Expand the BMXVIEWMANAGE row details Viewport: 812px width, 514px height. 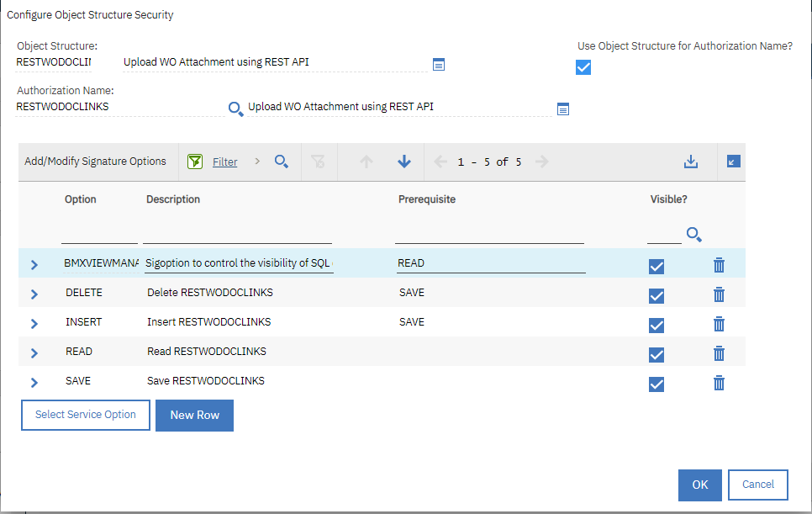point(34,262)
